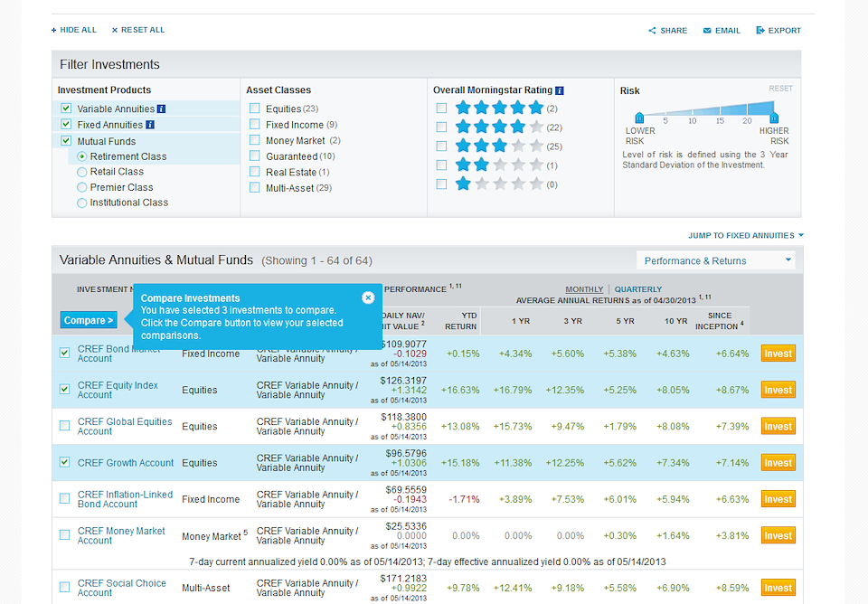
Task: Check the Fixed Income asset class
Action: [x=255, y=124]
